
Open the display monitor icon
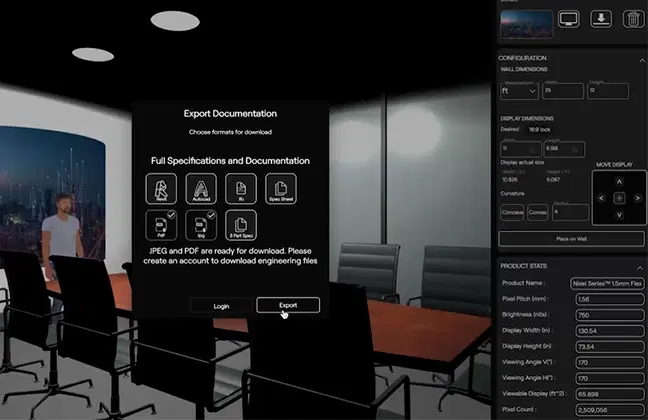click(x=569, y=19)
